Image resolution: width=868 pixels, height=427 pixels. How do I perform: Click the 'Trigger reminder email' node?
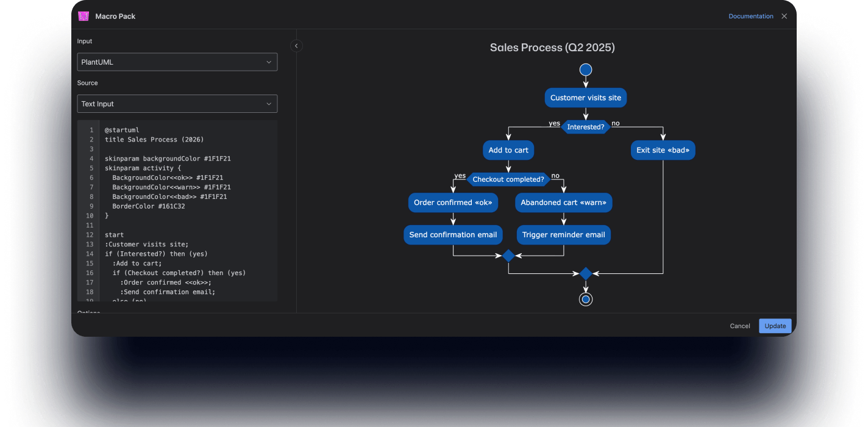click(564, 235)
